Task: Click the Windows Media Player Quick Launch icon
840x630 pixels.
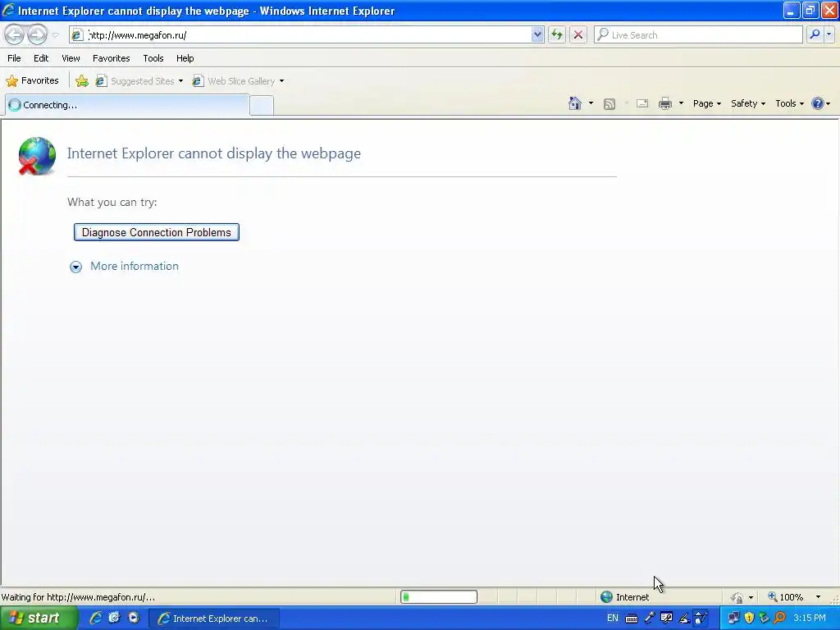Action: pos(134,618)
